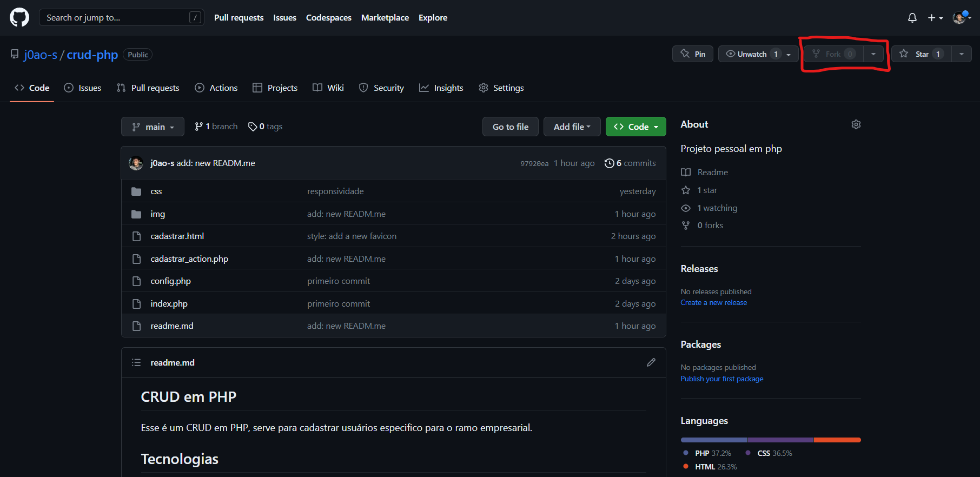Open the cadastrar_action.php file
This screenshot has width=980, height=477.
coord(189,259)
